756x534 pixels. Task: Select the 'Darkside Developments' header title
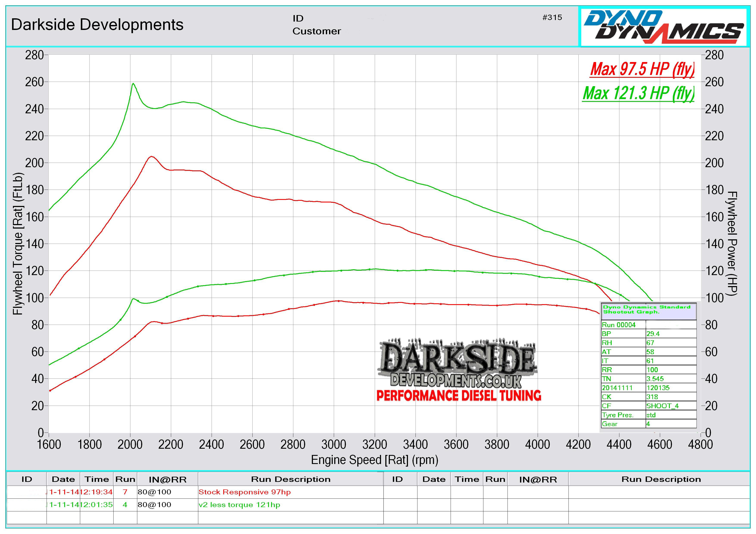coord(97,25)
